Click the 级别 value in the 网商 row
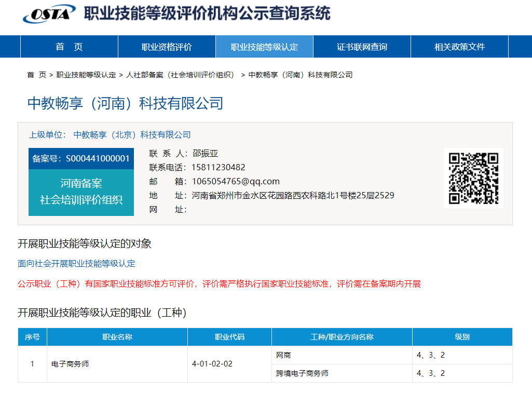Image resolution: width=532 pixels, height=394 pixels. click(x=462, y=355)
